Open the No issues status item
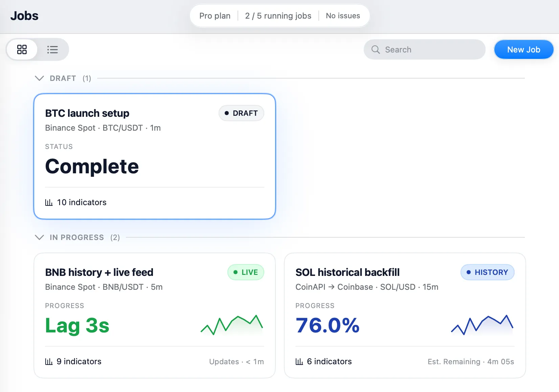Screen dimensions: 559x392 coord(343,16)
